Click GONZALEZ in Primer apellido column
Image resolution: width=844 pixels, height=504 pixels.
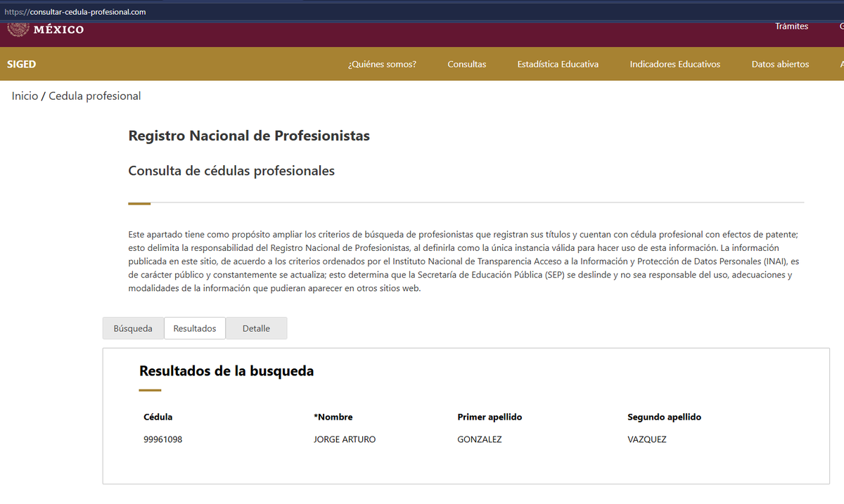pyautogui.click(x=480, y=439)
